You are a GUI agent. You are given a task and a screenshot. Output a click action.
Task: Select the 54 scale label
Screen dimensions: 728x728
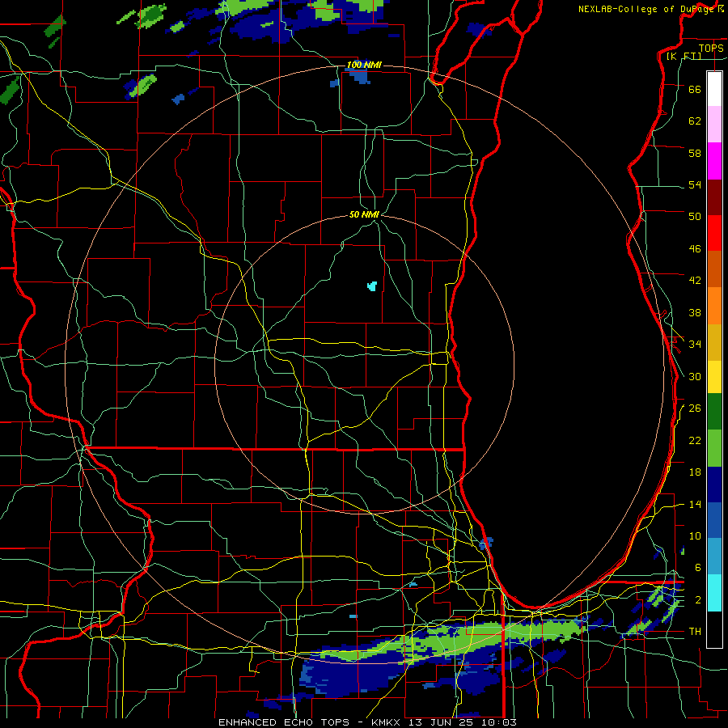click(x=695, y=184)
